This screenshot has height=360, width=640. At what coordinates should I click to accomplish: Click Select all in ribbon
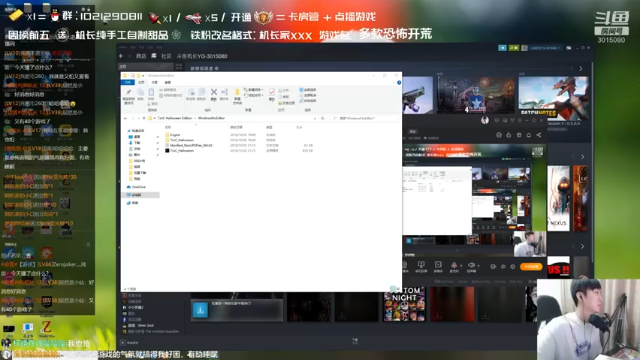308,90
